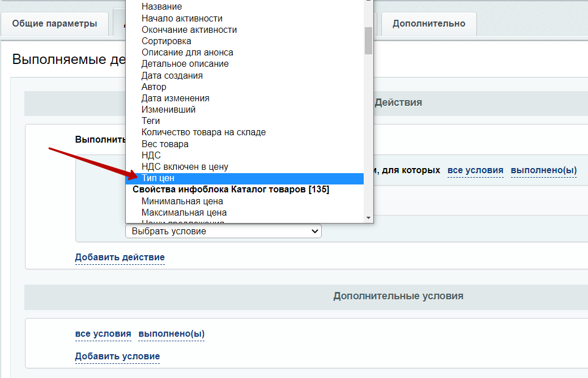Open the 'Дополнительно' tab

pos(429,24)
